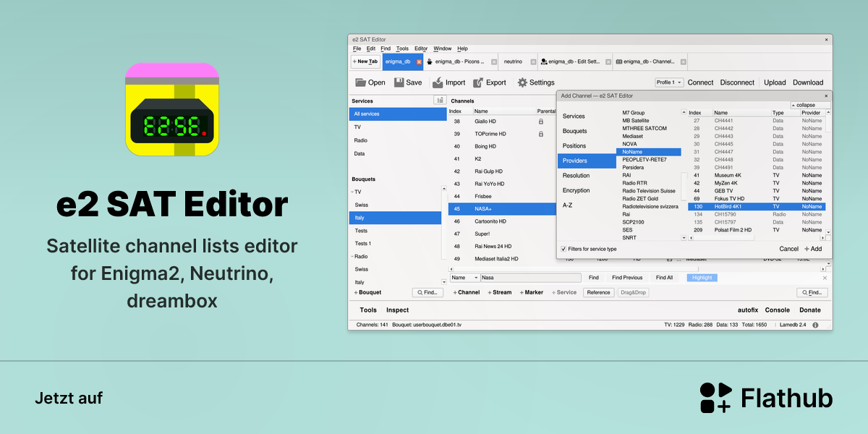Click Add in Add Channel dialog
The image size is (868, 434).
point(813,249)
